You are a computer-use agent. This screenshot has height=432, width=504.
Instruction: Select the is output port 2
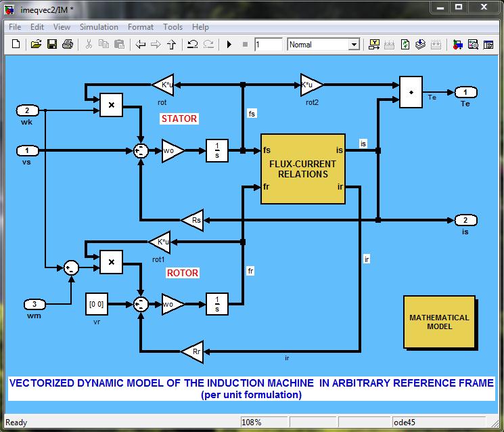[465, 220]
